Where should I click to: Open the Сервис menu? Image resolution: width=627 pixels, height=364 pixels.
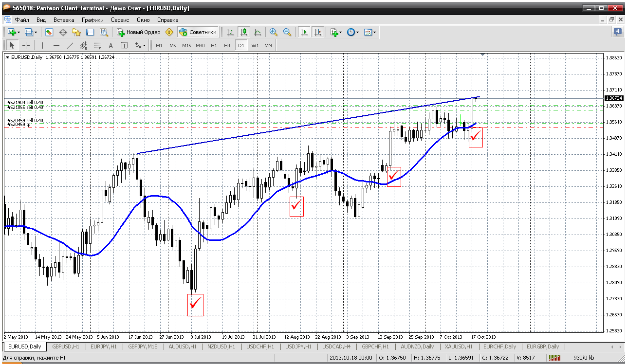click(120, 20)
